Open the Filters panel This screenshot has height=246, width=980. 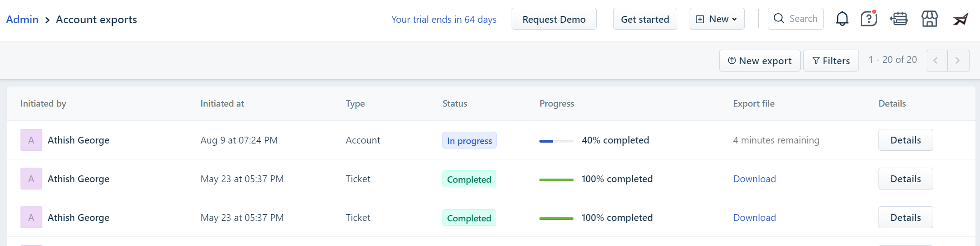tap(831, 61)
